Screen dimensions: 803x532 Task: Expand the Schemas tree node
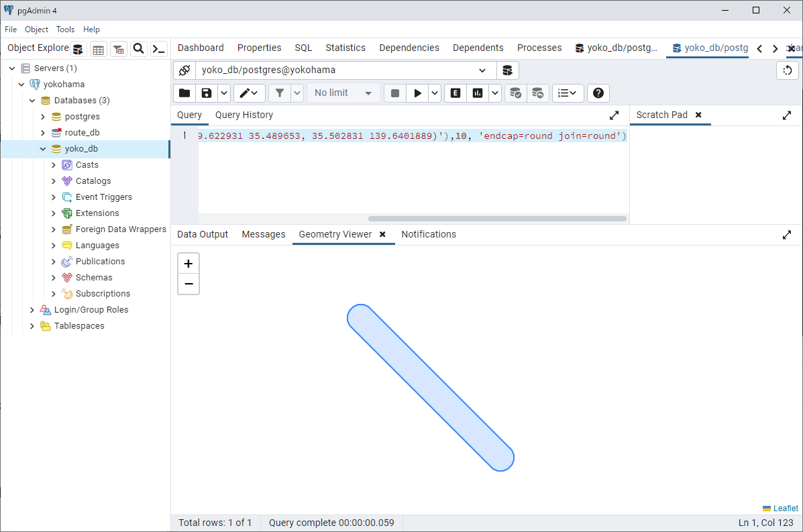tap(54, 278)
